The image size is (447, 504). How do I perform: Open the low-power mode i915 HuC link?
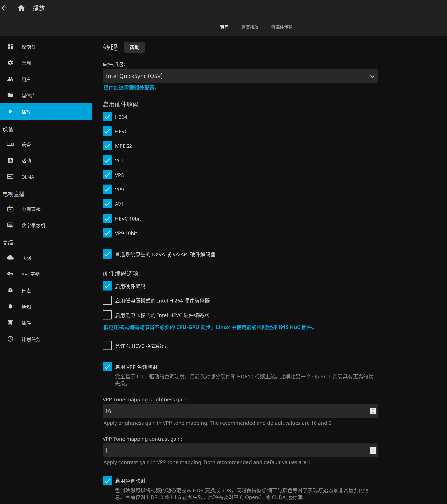210,327
